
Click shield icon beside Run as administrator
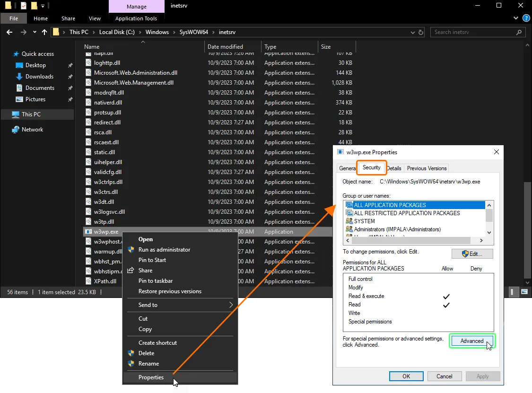tap(131, 250)
